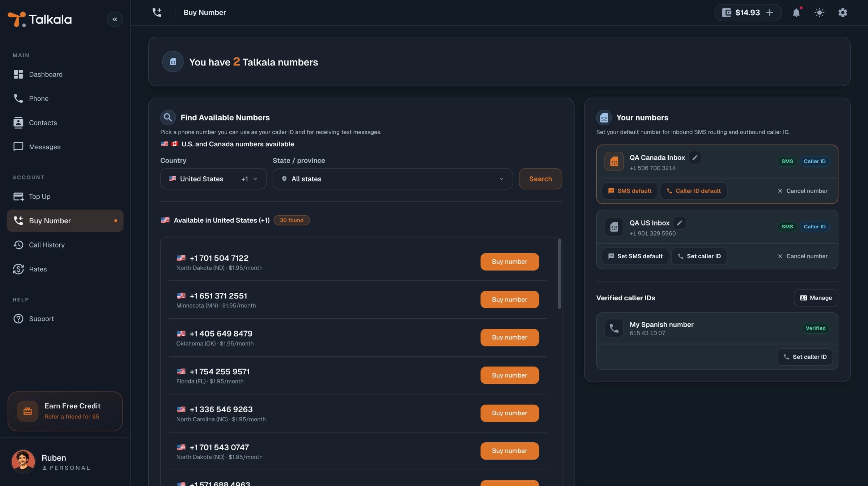Click SMS default on QA Canada Inbox
Viewport: 868px width, 486px height.
630,191
